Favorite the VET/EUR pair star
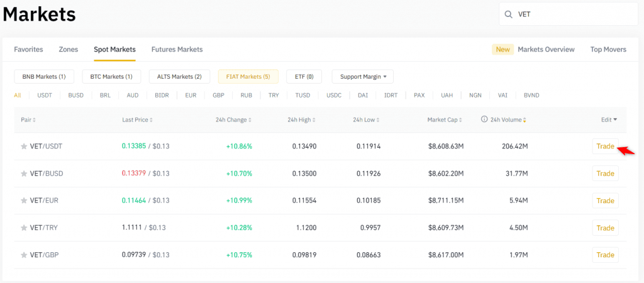Viewport: 644px width, 283px height. pyautogui.click(x=24, y=201)
